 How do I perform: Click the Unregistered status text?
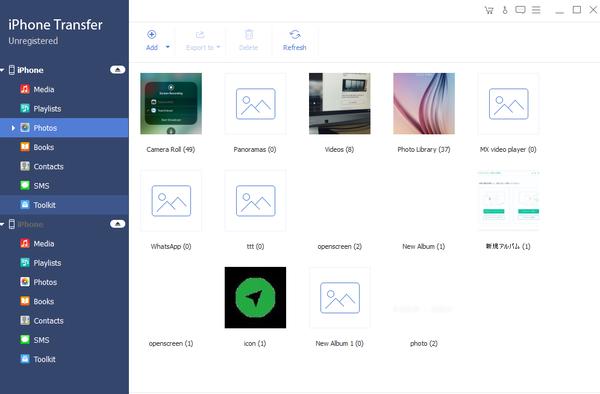(33, 41)
